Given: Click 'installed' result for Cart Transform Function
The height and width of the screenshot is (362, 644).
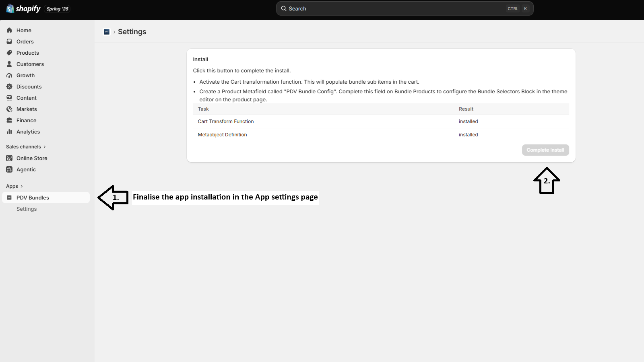Looking at the screenshot, I should [x=469, y=121].
